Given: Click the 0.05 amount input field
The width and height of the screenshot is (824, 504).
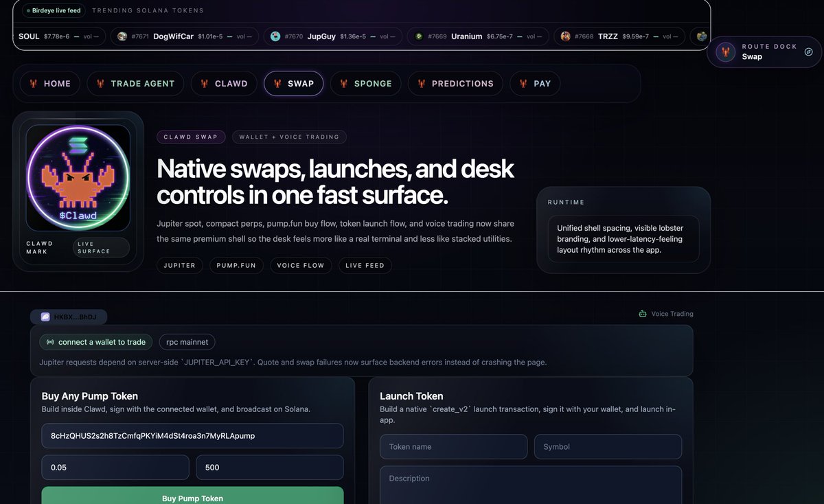Looking at the screenshot, I should pyautogui.click(x=115, y=468).
